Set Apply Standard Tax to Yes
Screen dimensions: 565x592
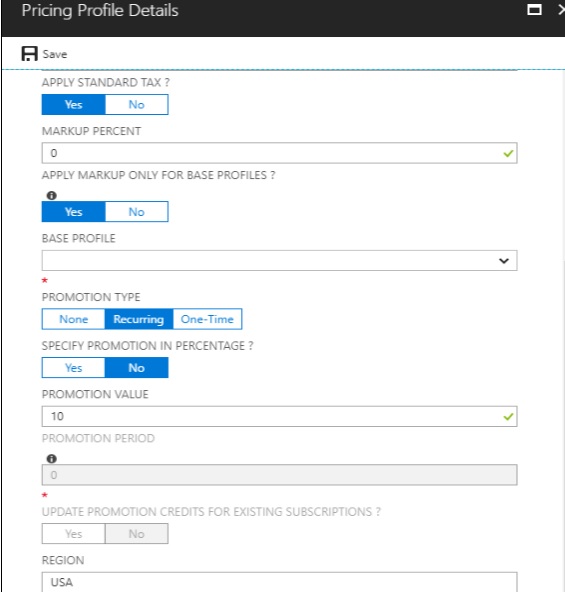click(x=74, y=105)
